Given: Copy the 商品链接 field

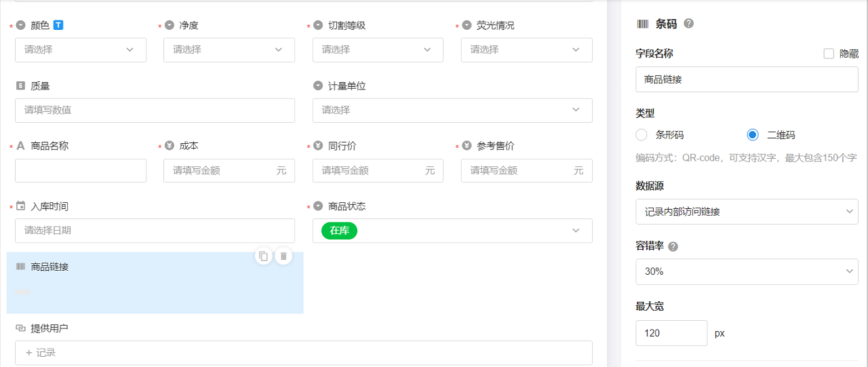Looking at the screenshot, I should pos(264,256).
